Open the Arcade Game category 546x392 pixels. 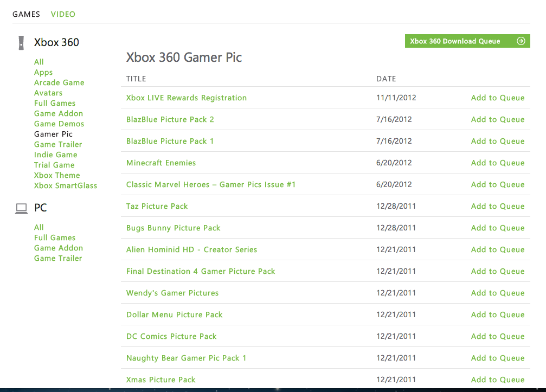pos(59,82)
